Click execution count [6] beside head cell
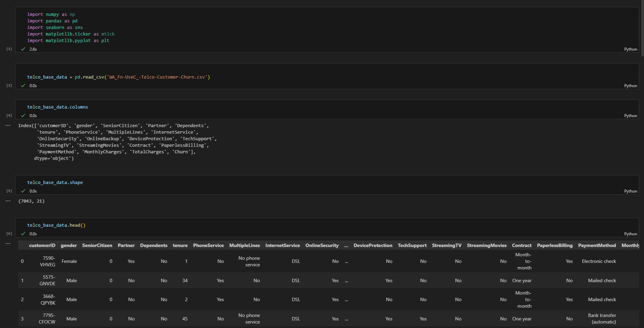 [9, 234]
